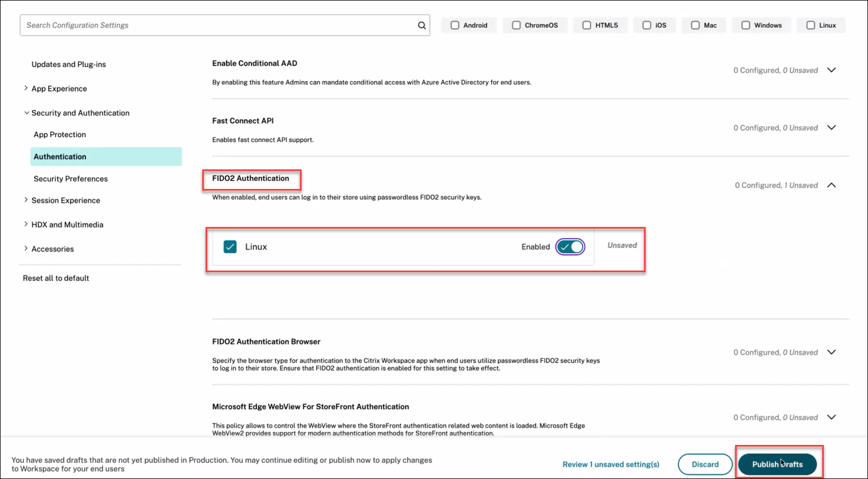
Task: Click Reset all to default
Action: tap(56, 278)
